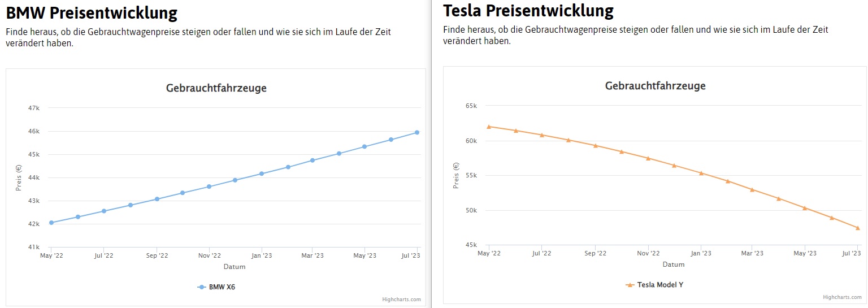Toggle the BMW X6 series legend label
The width and height of the screenshot is (868, 308).
click(x=222, y=287)
